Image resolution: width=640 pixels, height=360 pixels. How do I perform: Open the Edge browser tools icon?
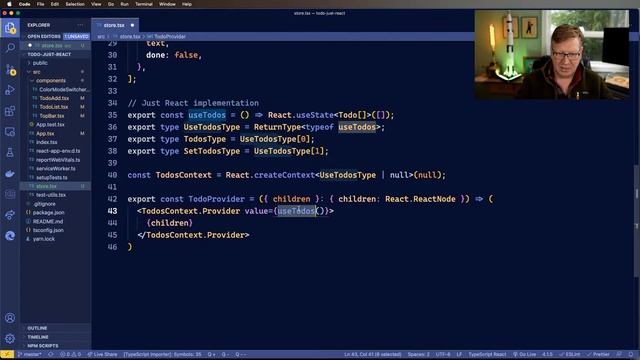tap(10, 236)
